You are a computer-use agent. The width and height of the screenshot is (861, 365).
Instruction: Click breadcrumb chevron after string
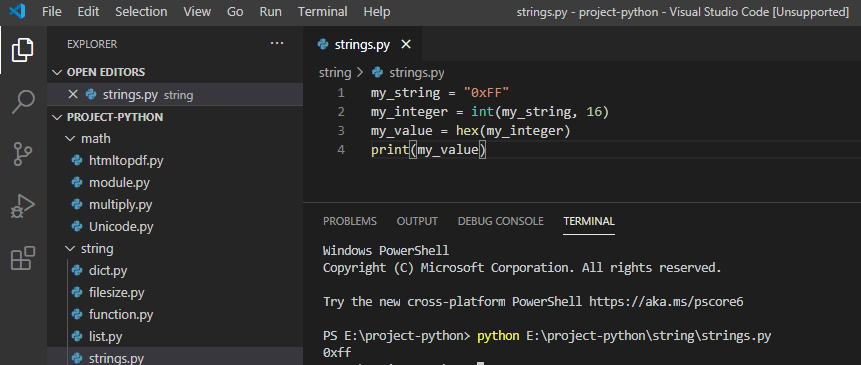(360, 72)
